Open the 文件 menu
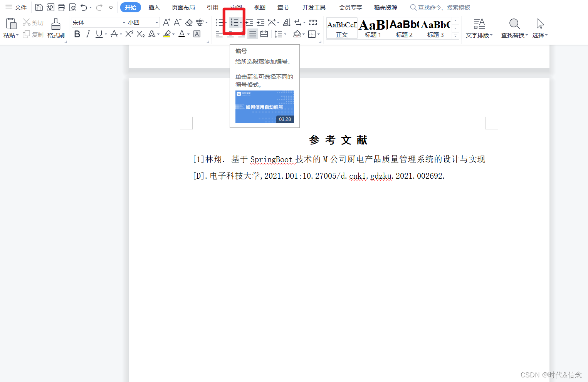The width and height of the screenshot is (588, 382). point(16,7)
